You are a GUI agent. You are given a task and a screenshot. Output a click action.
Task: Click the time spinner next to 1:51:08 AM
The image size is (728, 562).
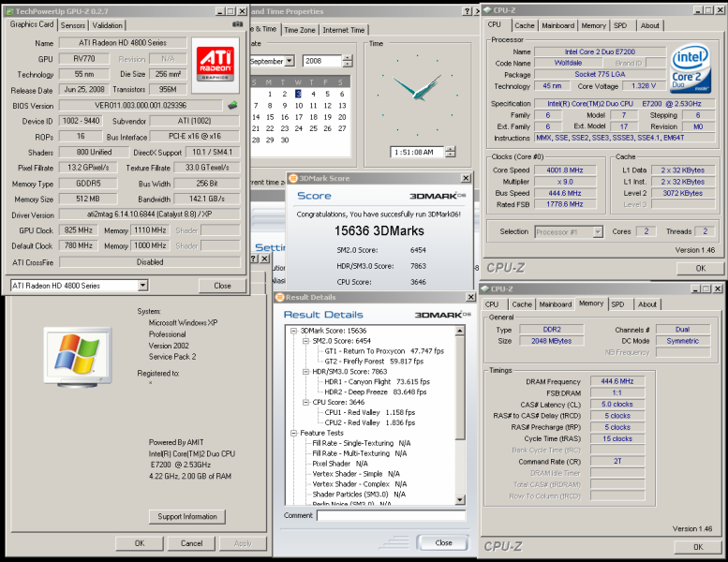pos(451,152)
